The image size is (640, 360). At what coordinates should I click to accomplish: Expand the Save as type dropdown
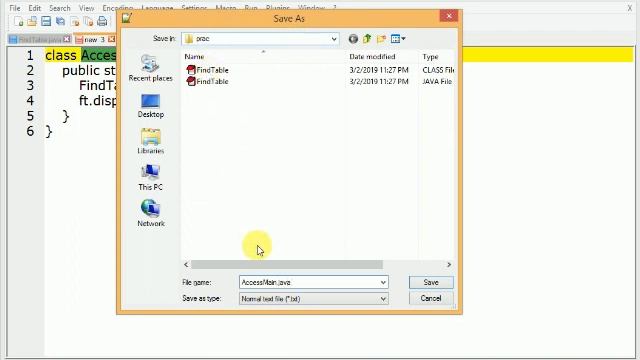point(383,299)
